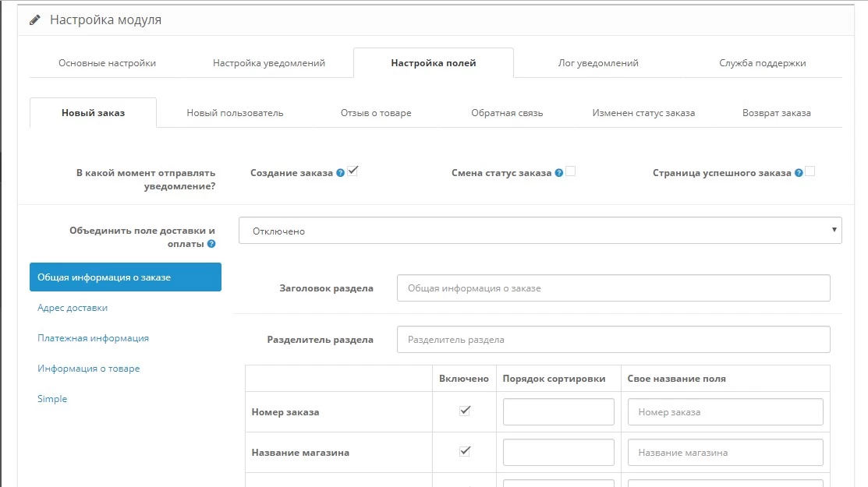The width and height of the screenshot is (868, 487).
Task: Open the Лог уведомлений tab
Action: click(598, 63)
